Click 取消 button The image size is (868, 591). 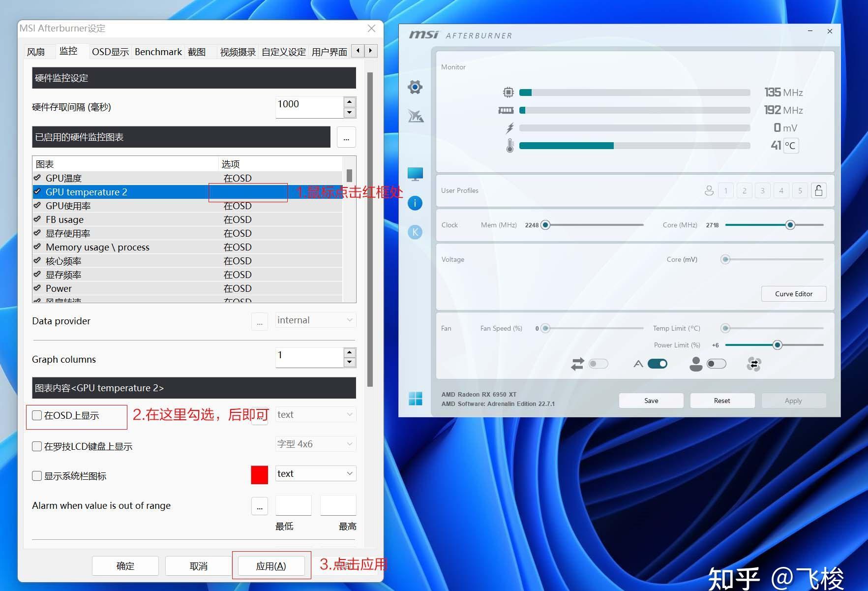[x=199, y=566]
